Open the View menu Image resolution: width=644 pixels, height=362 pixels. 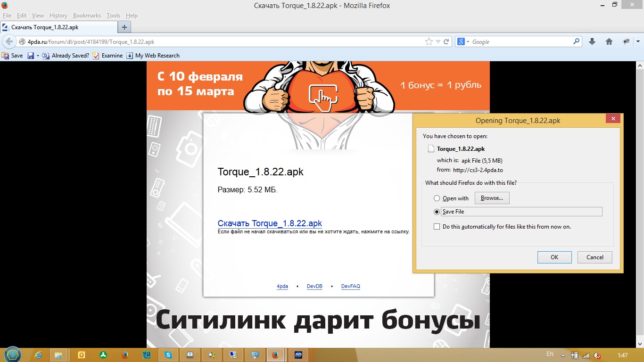pos(38,16)
